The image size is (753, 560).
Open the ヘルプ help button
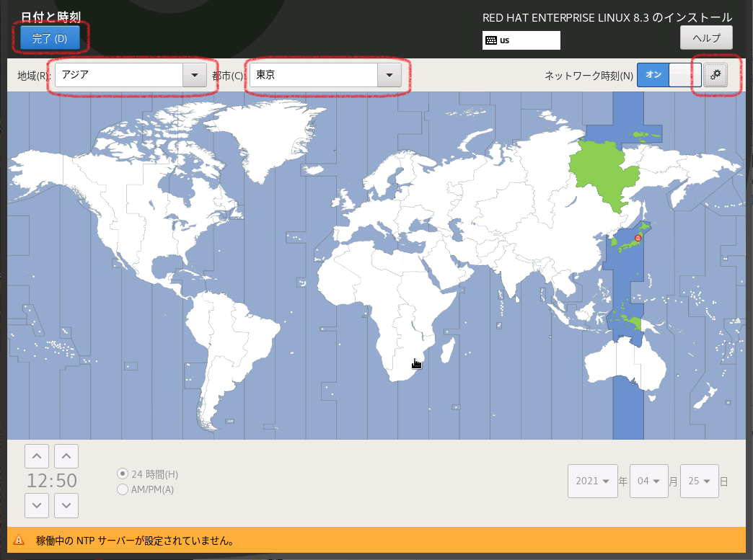pyautogui.click(x=706, y=38)
